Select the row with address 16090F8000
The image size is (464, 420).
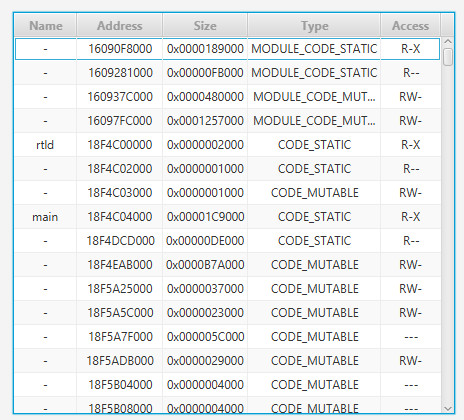pos(228,49)
